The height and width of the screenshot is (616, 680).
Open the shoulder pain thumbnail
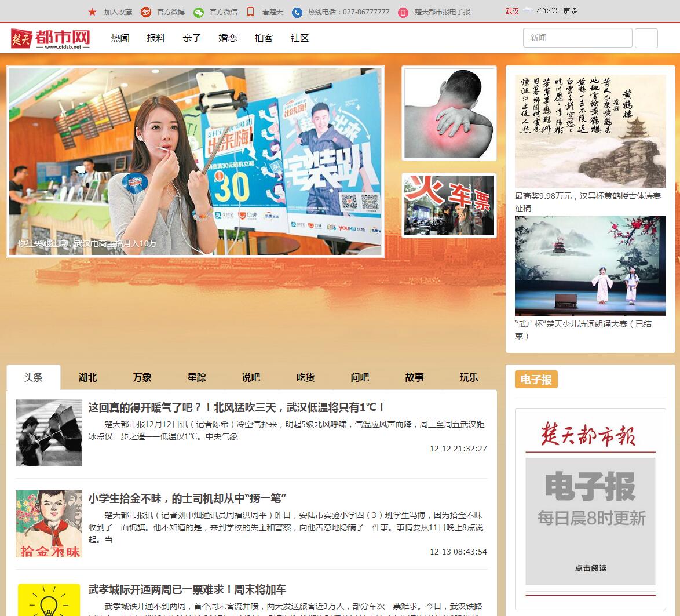pyautogui.click(x=449, y=113)
